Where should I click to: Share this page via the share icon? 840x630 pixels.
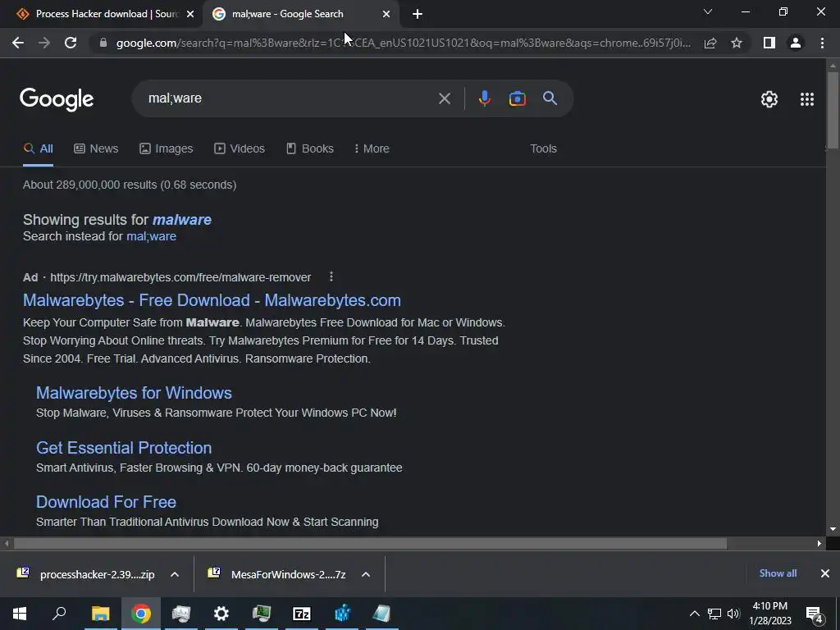point(710,43)
